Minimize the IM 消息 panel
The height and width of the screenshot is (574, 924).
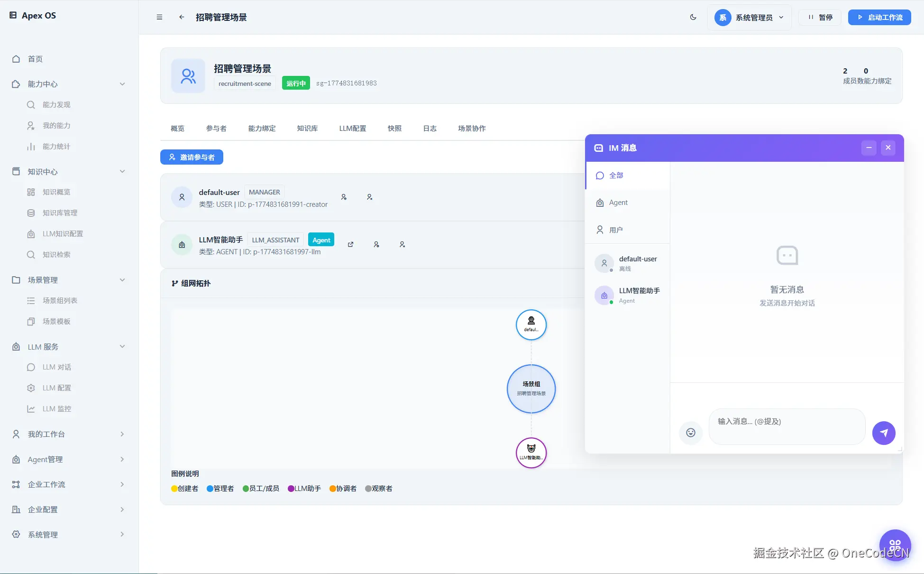tap(869, 148)
